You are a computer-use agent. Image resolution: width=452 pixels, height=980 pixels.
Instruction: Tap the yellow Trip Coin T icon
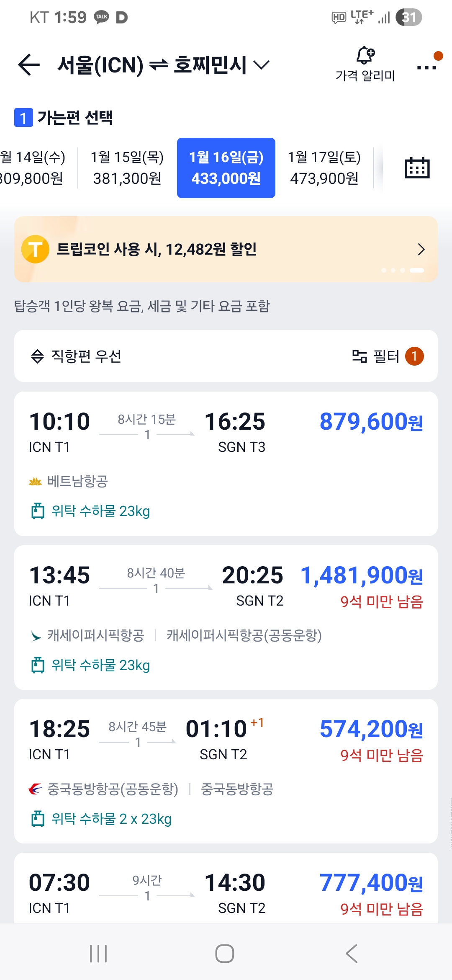pos(36,249)
